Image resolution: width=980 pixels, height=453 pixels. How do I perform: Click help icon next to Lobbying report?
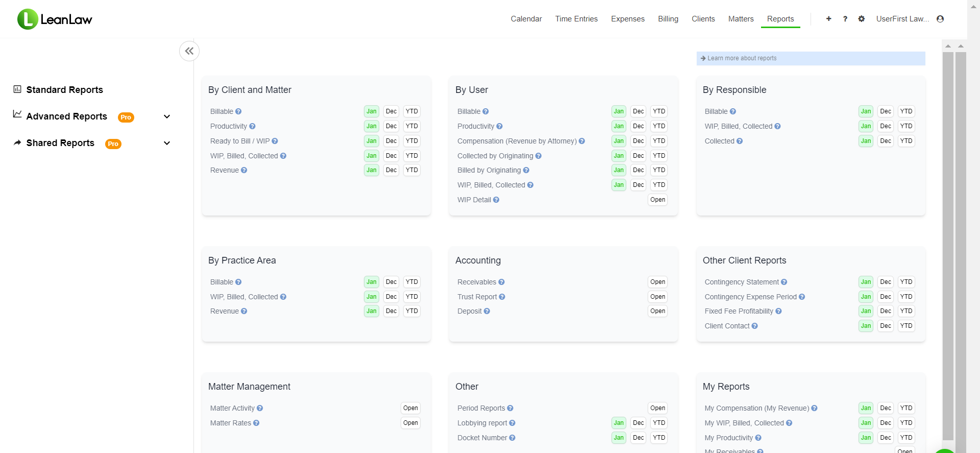(x=512, y=423)
